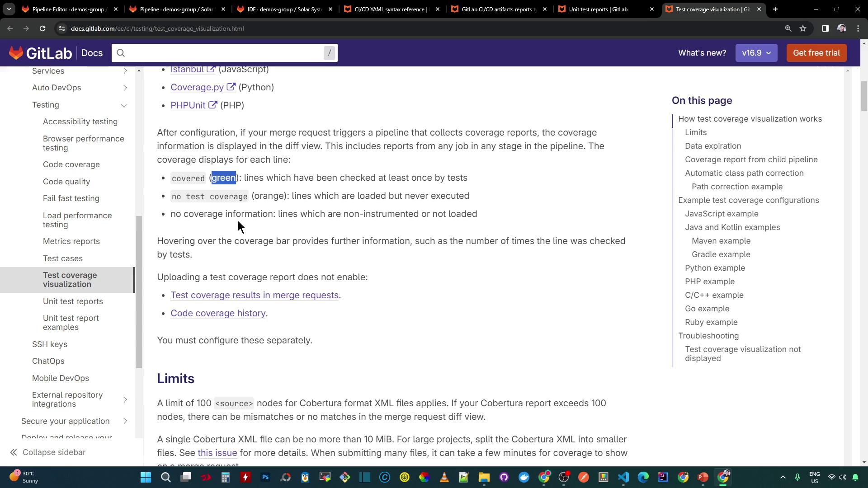Bookmark this page with the star icon
This screenshot has width=868, height=488.
803,28
